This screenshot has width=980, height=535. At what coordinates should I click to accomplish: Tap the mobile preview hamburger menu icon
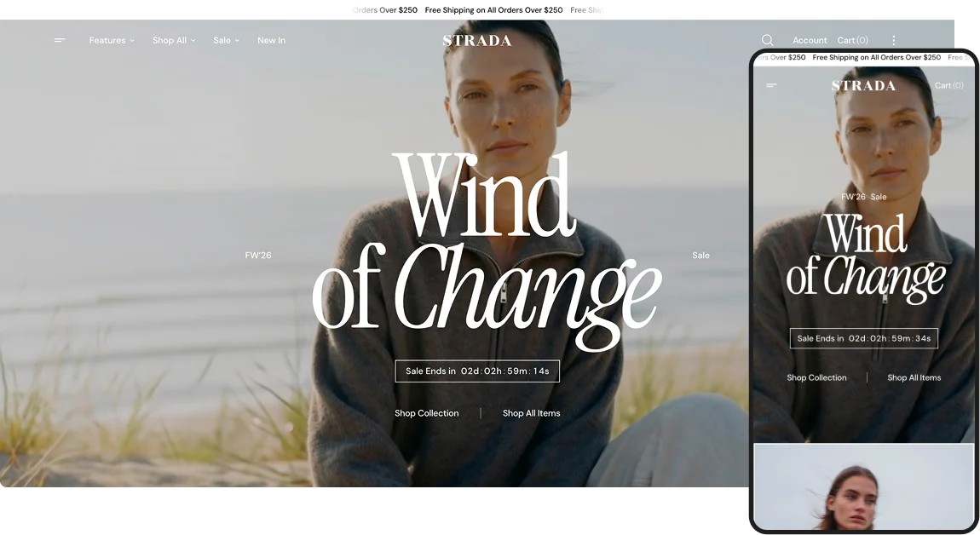coord(771,86)
